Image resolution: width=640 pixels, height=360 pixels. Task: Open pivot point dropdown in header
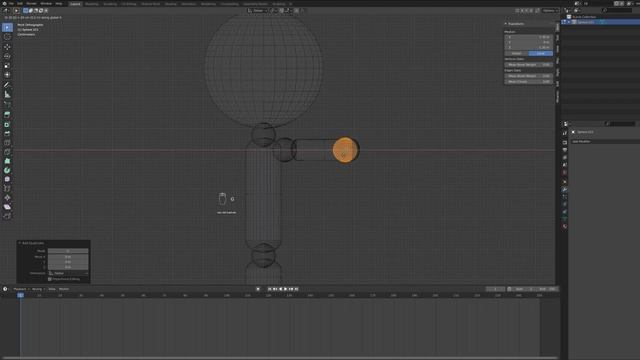coord(273,11)
